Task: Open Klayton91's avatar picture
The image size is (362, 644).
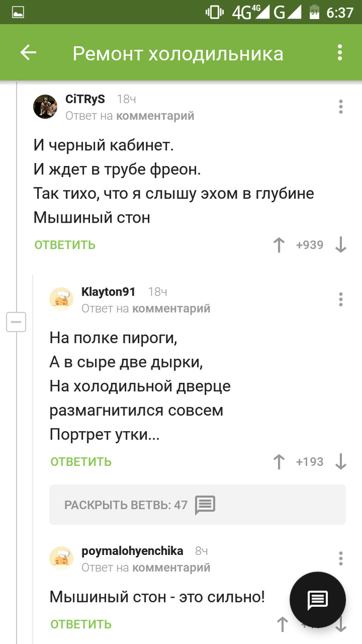Action: click(62, 300)
